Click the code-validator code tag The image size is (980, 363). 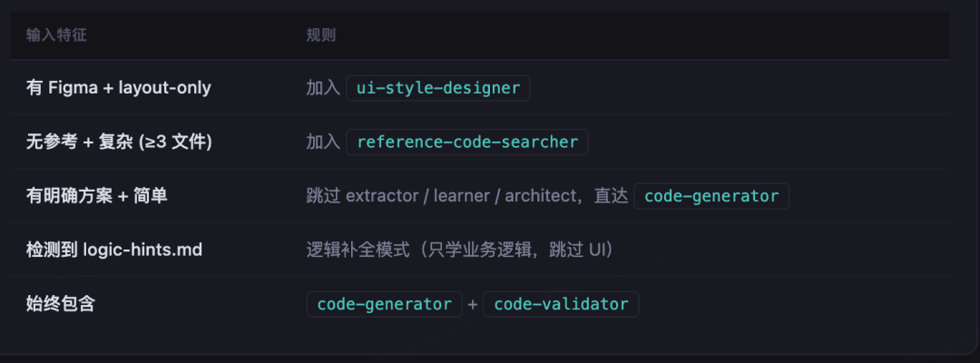point(561,304)
